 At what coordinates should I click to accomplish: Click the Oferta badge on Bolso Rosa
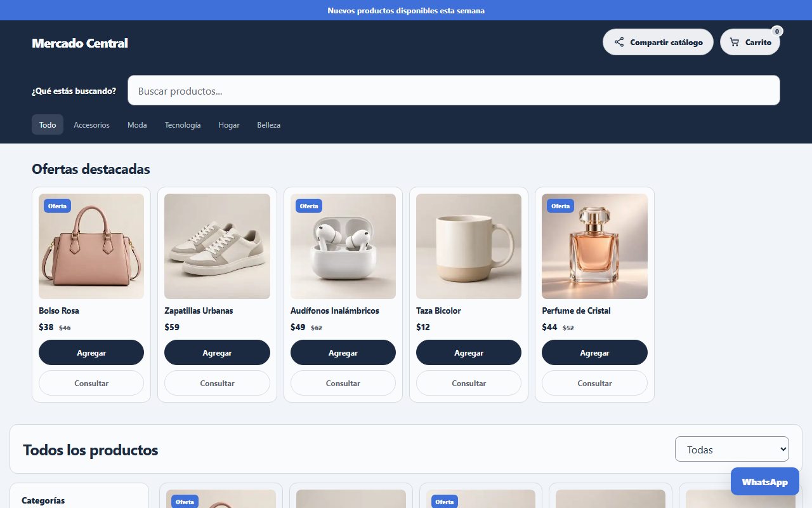pyautogui.click(x=57, y=206)
